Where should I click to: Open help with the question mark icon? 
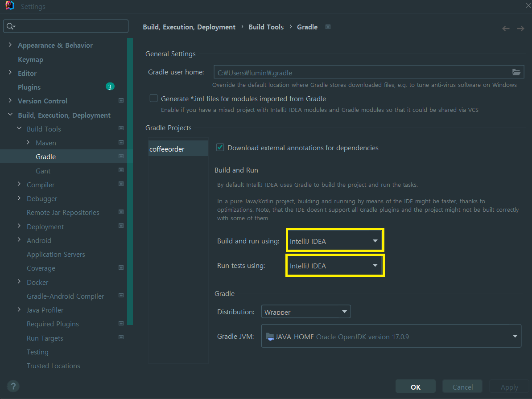[13, 386]
